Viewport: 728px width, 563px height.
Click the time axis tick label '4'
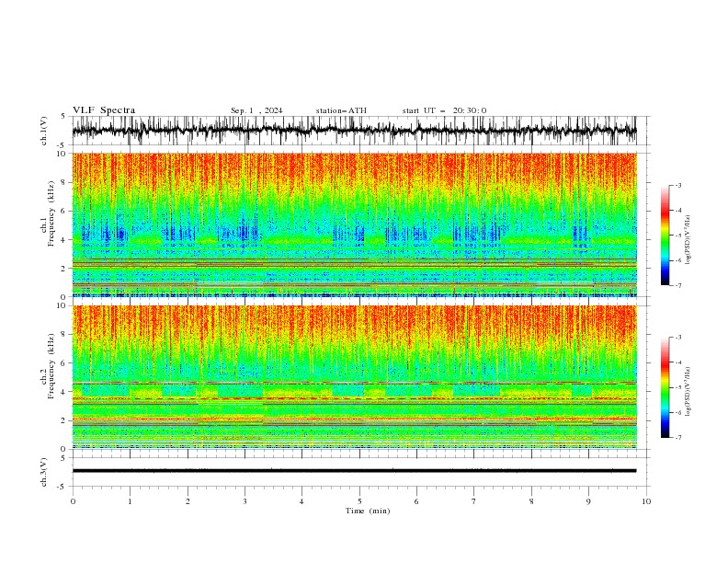coord(302,501)
